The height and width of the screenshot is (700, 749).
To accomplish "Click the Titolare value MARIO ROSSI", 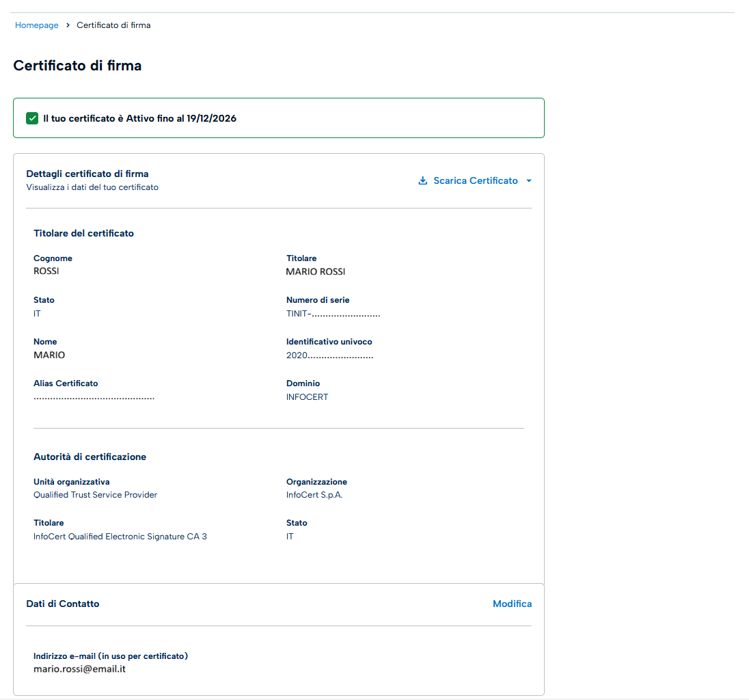I will 315,271.
